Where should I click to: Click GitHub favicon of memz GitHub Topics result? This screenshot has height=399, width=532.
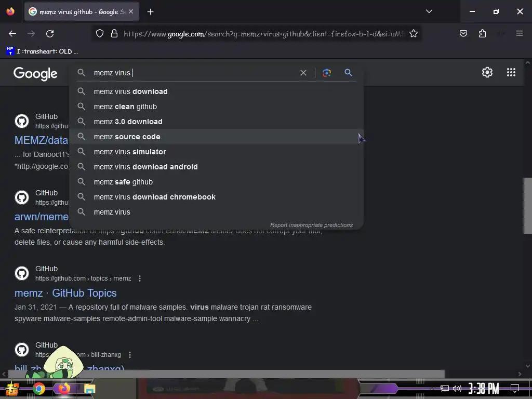click(x=22, y=273)
